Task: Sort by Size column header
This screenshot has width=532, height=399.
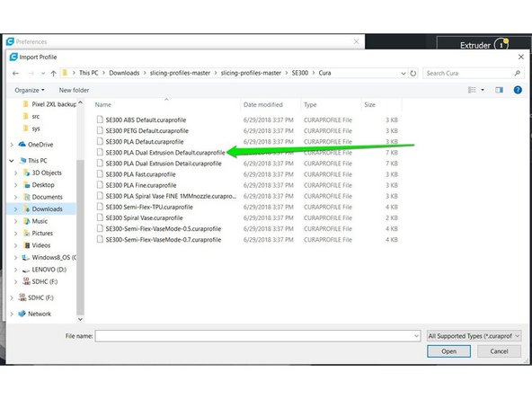Action: (x=370, y=105)
